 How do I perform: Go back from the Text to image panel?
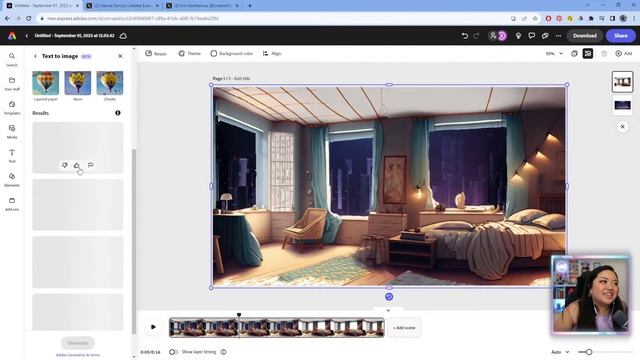35,56
